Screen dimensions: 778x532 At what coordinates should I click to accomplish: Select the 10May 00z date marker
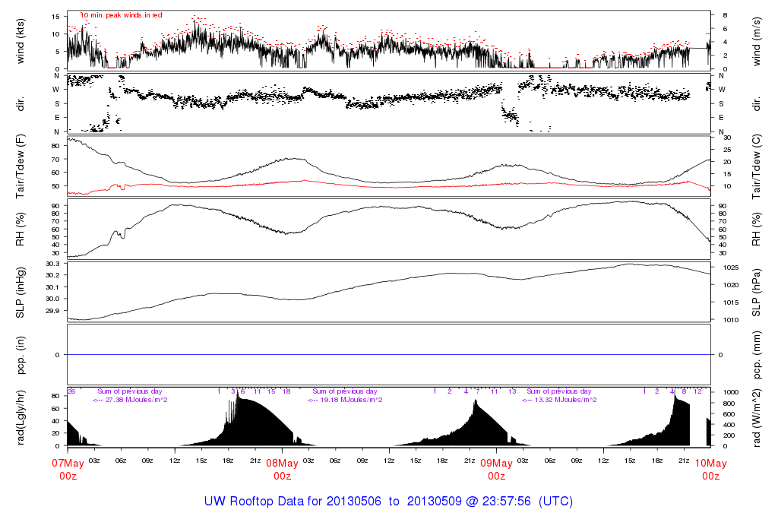coord(710,469)
